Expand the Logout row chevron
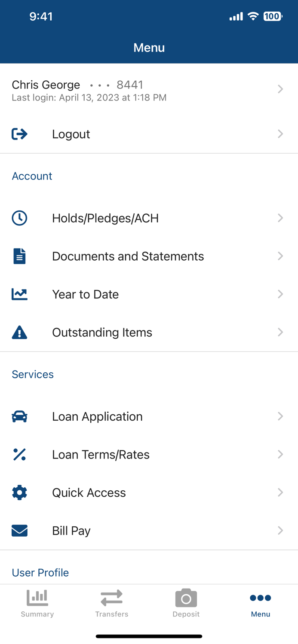This screenshot has height=644, width=298. [x=280, y=134]
